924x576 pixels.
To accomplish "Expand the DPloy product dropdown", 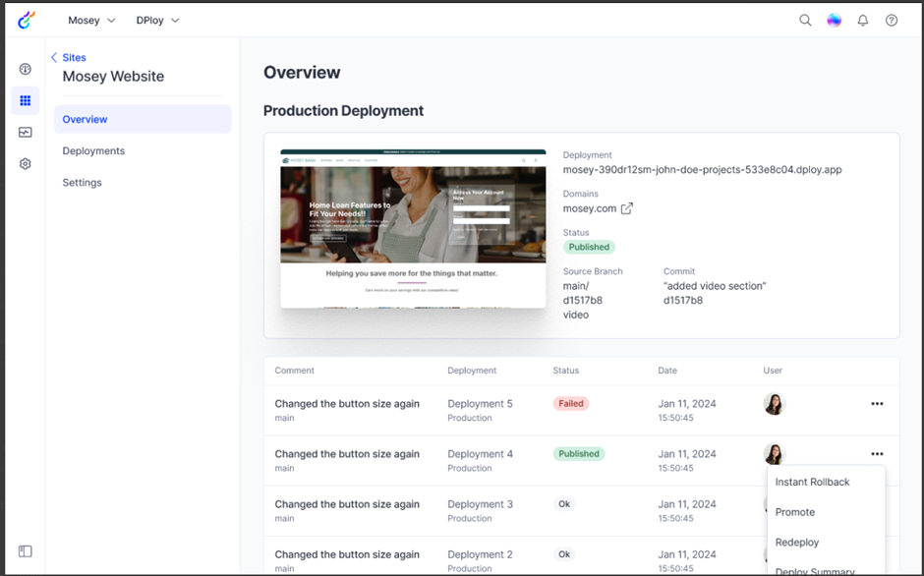I will point(157,21).
